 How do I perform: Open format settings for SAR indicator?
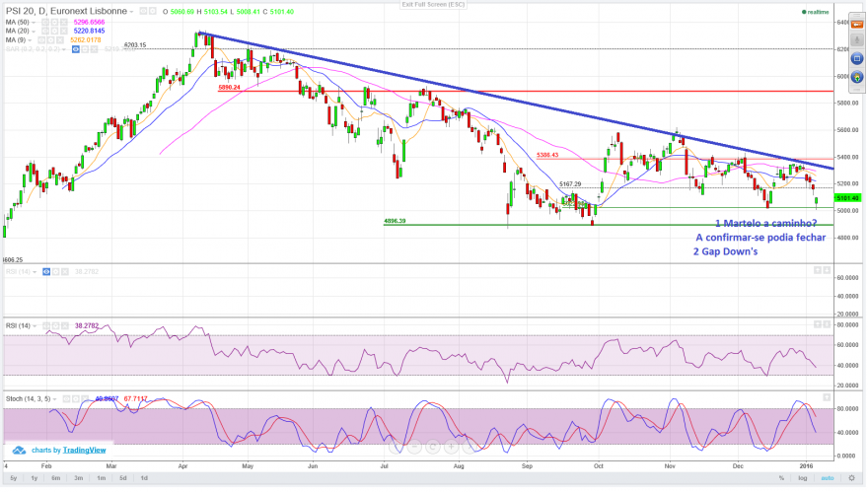coord(85,49)
